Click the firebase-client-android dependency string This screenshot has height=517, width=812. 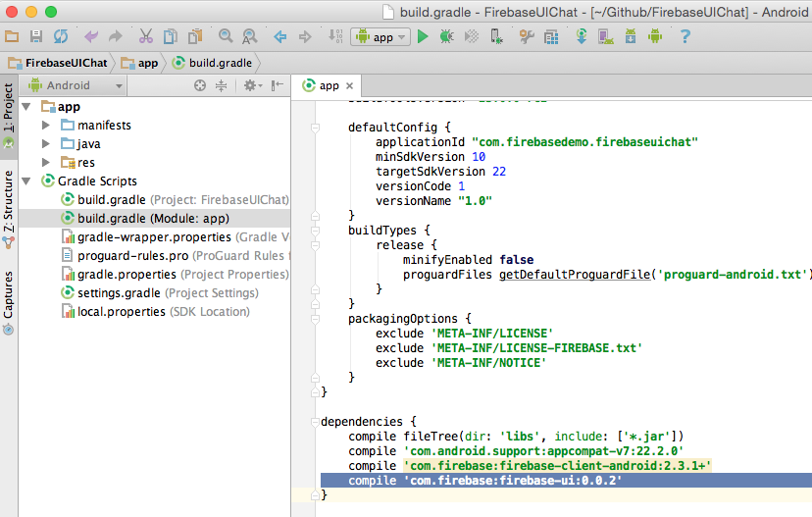pyautogui.click(x=557, y=466)
